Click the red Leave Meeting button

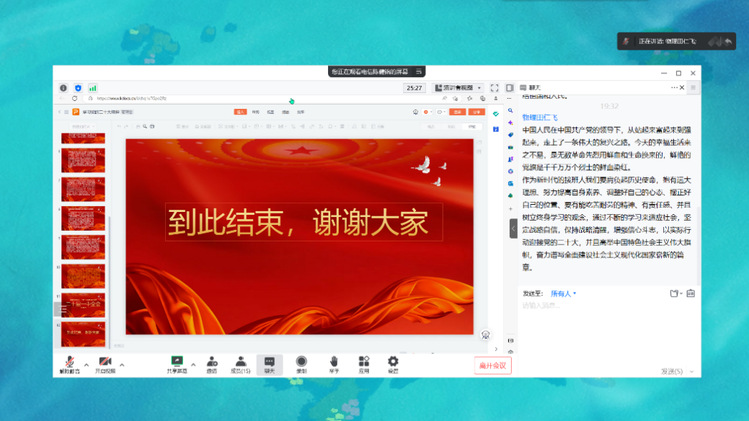[492, 365]
